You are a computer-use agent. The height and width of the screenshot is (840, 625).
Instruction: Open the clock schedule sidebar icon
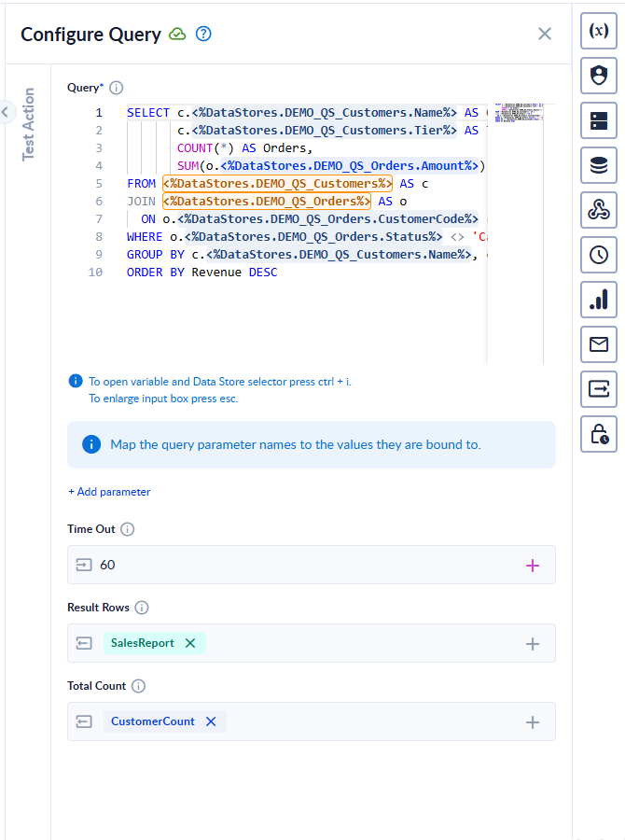599,255
